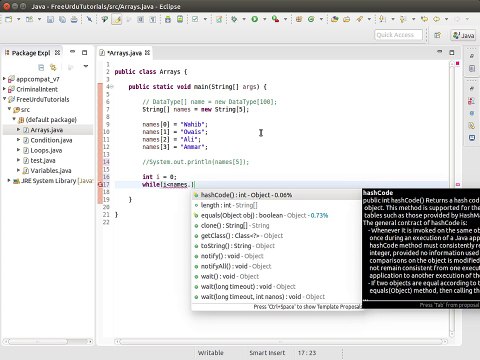This screenshot has width=480, height=360.
Task: Click the New wizard toolbar icon
Action: 9,19
